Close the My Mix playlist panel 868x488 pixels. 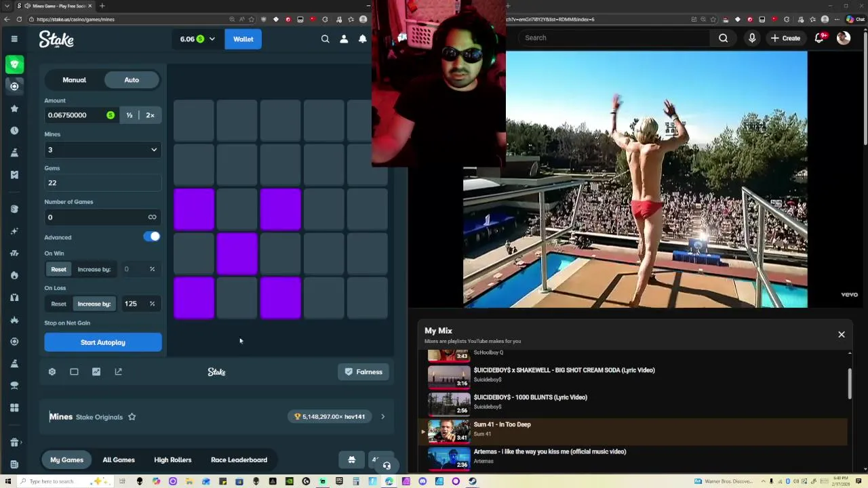pos(842,334)
